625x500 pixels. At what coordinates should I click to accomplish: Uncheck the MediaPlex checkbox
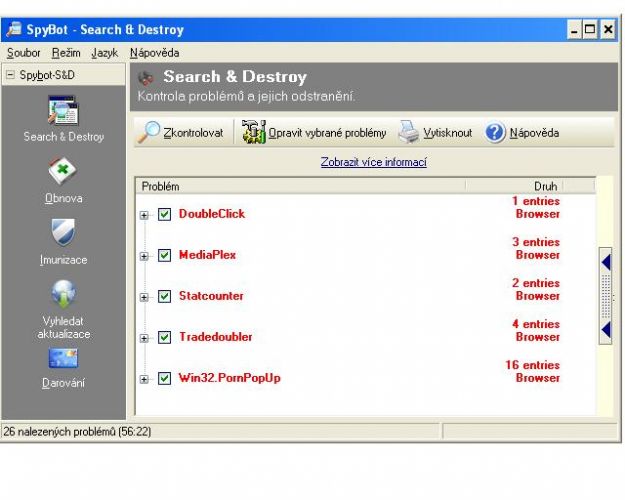tap(164, 255)
